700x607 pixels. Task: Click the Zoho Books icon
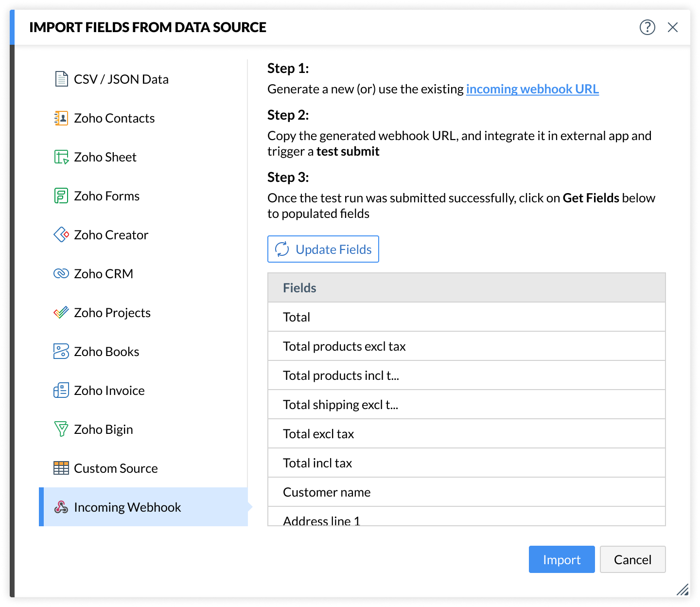coord(61,352)
